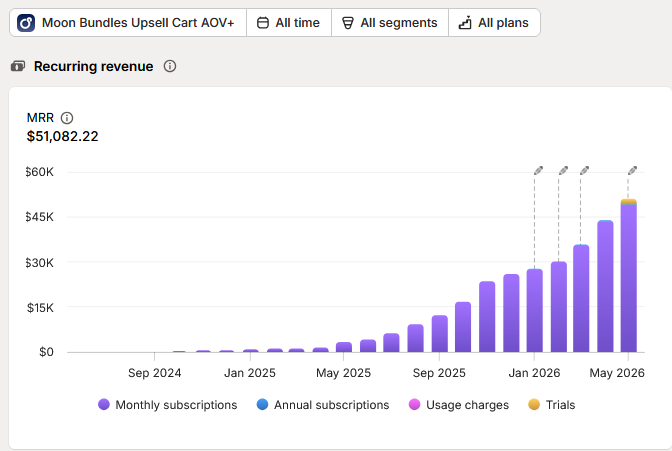
Task: Click the MRR label text
Action: pos(40,117)
